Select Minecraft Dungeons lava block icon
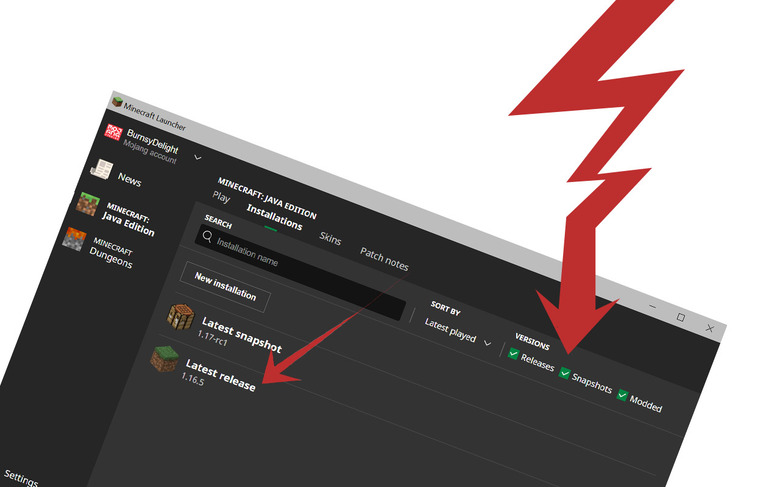The image size is (780, 487). tap(75, 239)
